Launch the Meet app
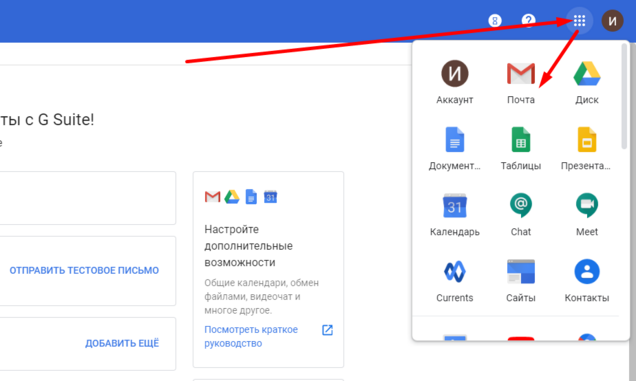The width and height of the screenshot is (636, 381). pyautogui.click(x=587, y=215)
